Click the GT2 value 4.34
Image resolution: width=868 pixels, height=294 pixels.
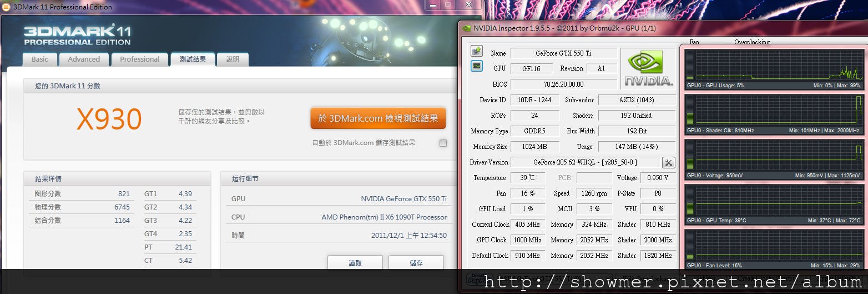pyautogui.click(x=185, y=207)
